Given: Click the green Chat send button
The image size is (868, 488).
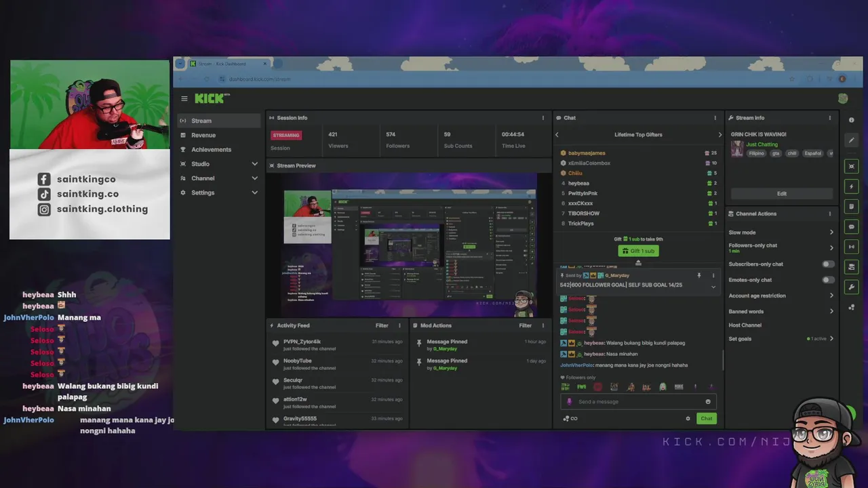Looking at the screenshot, I should [x=706, y=418].
